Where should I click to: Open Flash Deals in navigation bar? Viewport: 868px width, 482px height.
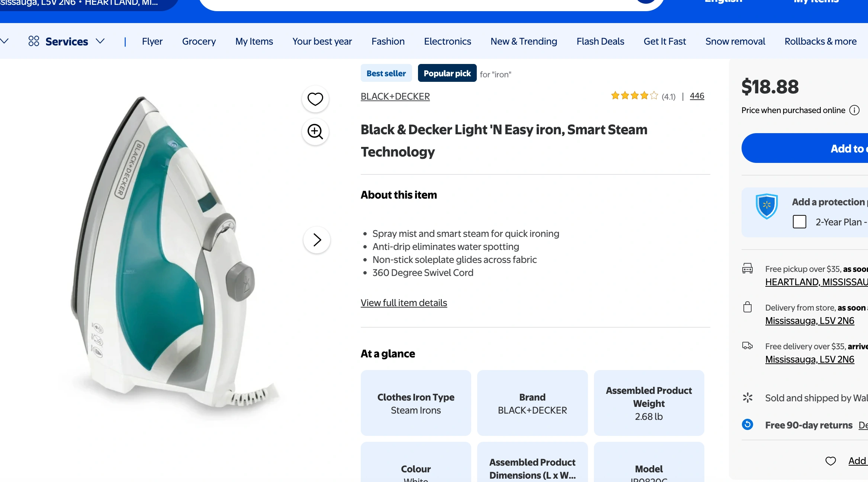(600, 41)
